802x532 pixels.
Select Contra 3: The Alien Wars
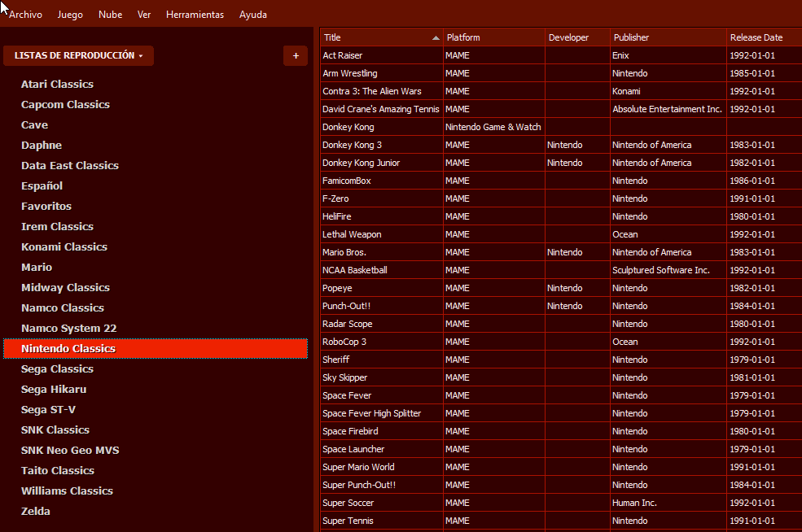pos(561,91)
